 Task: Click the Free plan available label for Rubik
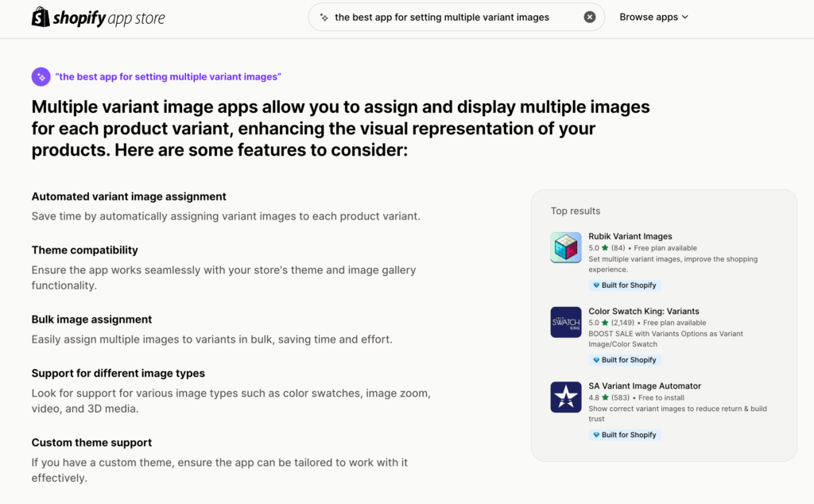click(x=665, y=248)
